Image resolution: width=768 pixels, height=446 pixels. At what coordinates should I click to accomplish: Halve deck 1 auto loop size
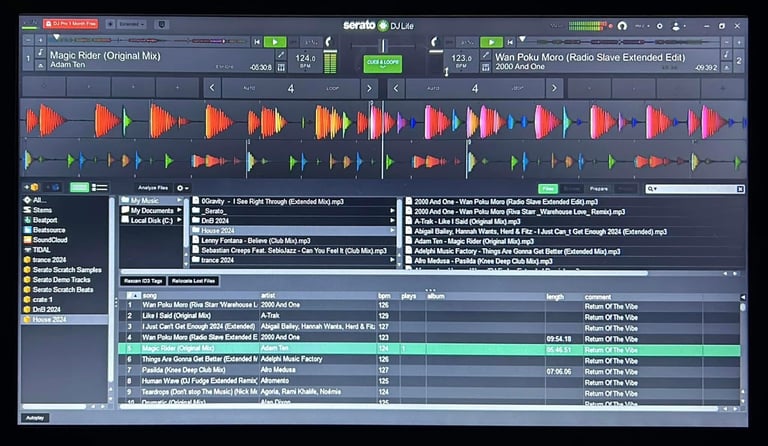click(x=212, y=88)
